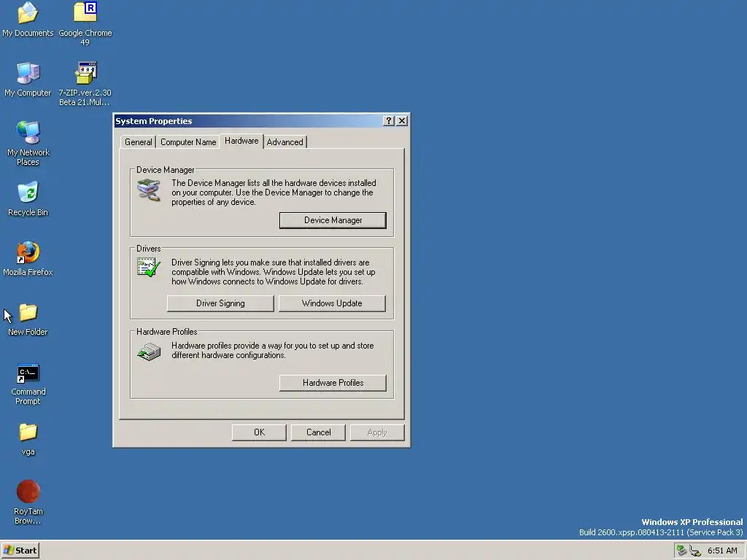Click the 'Drivers' group label
Image resolution: width=747 pixels, height=560 pixels.
click(x=149, y=249)
